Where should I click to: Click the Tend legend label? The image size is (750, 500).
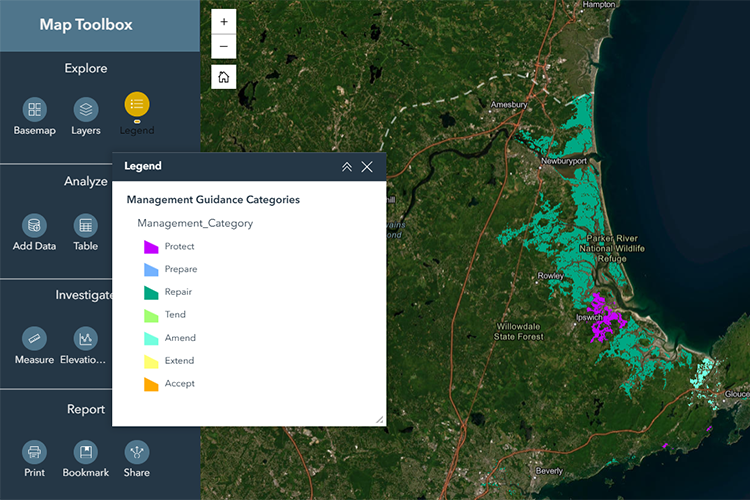[x=175, y=314]
